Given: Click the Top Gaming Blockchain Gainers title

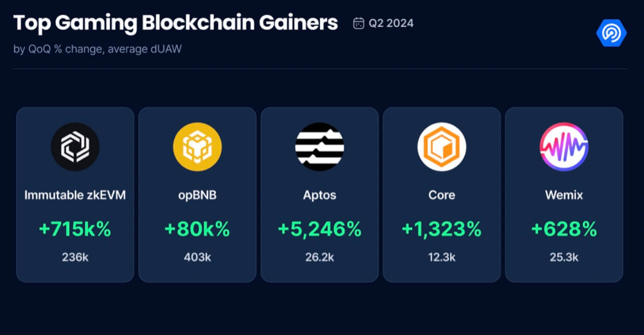Looking at the screenshot, I should 176,23.
